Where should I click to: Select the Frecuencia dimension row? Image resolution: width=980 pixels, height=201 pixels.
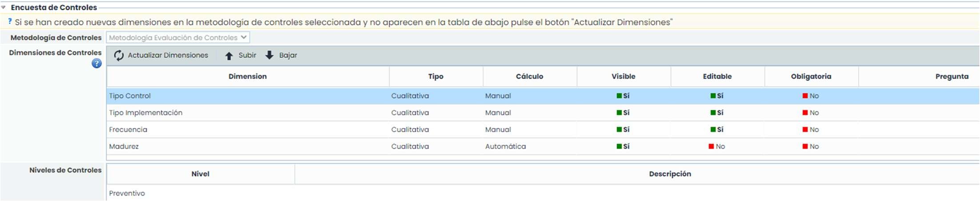click(x=128, y=130)
